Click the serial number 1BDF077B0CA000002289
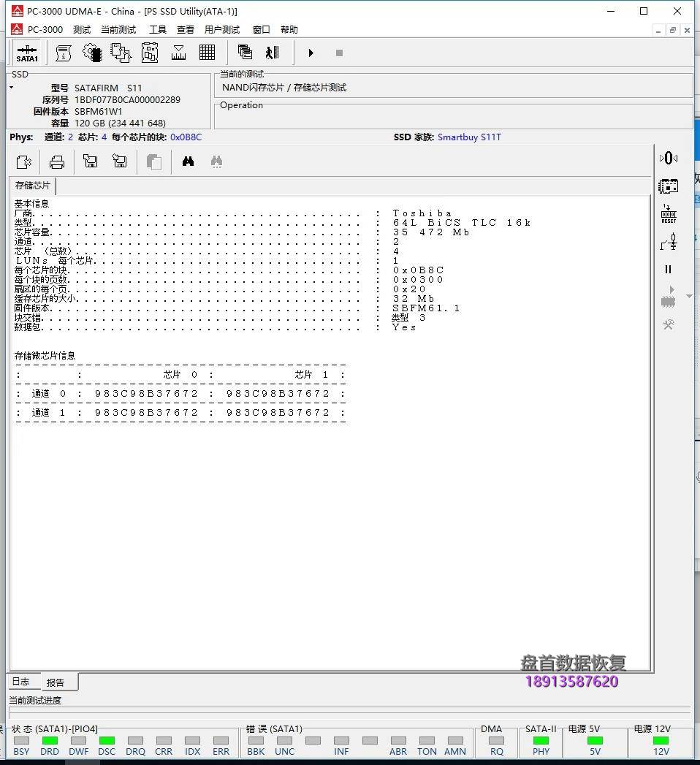This screenshot has width=700, height=765. [127, 99]
